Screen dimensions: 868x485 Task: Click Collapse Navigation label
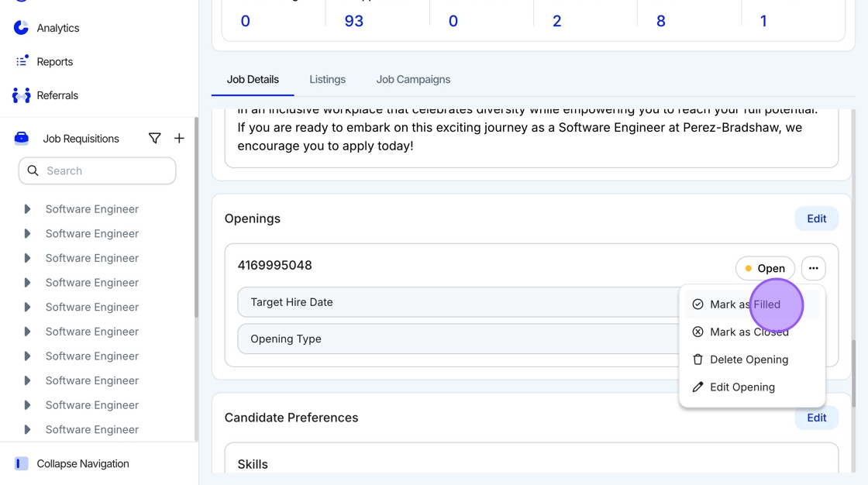tap(82, 463)
